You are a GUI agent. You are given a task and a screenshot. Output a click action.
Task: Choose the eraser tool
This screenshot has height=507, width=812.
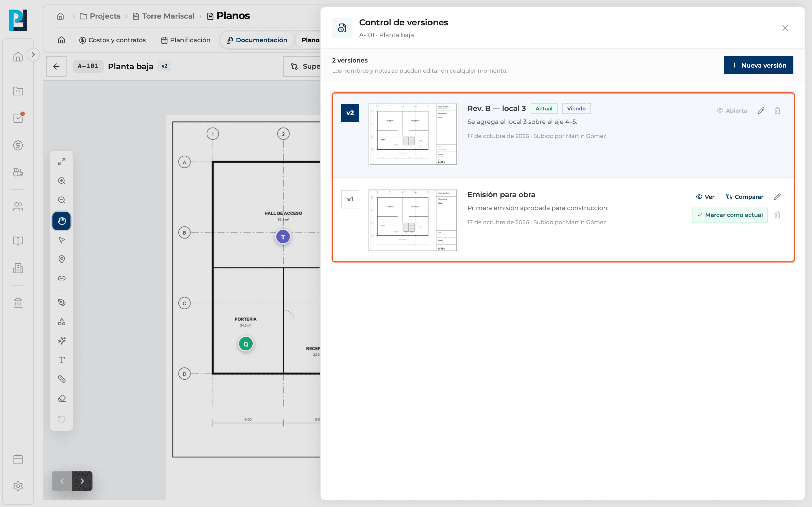click(x=61, y=398)
